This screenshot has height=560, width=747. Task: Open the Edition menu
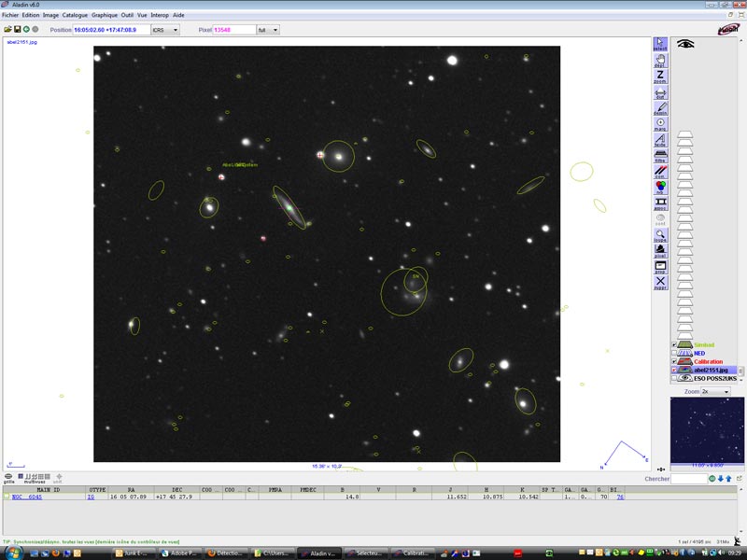[31, 15]
